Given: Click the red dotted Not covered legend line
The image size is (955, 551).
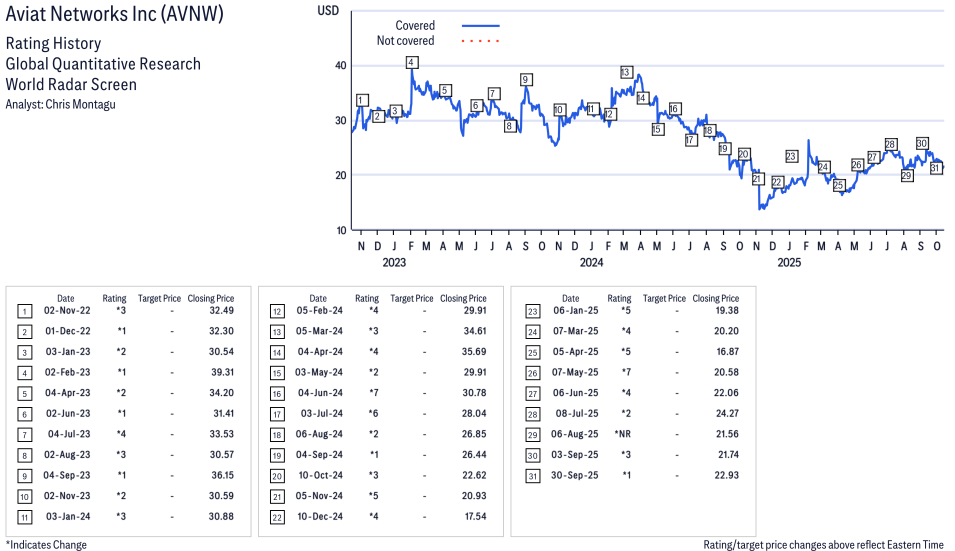Looking at the screenshot, I should tap(480, 41).
